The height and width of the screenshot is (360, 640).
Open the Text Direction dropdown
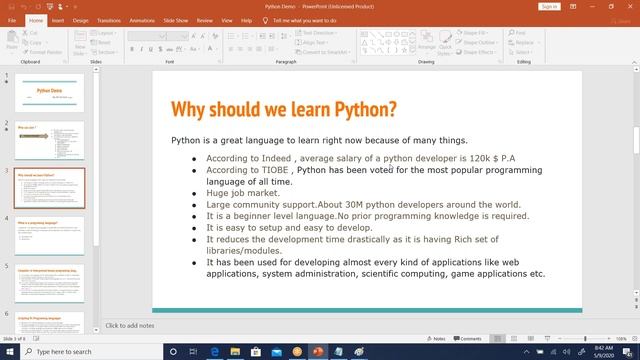pyautogui.click(x=316, y=33)
